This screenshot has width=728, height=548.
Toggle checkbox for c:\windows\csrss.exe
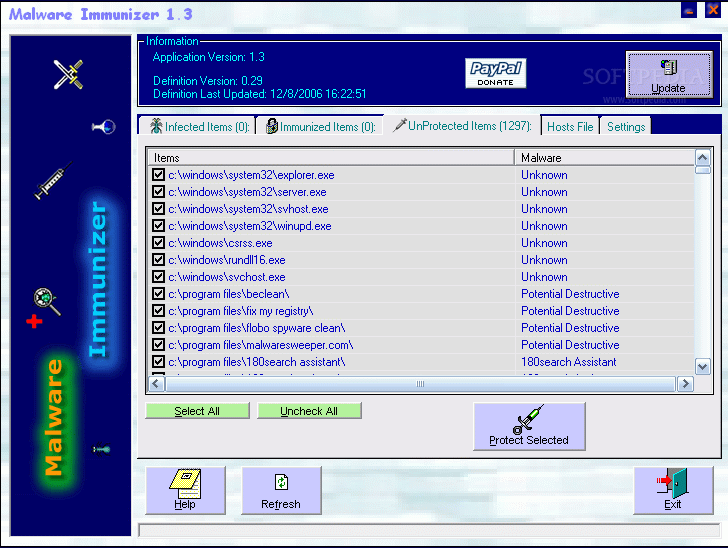pos(158,243)
